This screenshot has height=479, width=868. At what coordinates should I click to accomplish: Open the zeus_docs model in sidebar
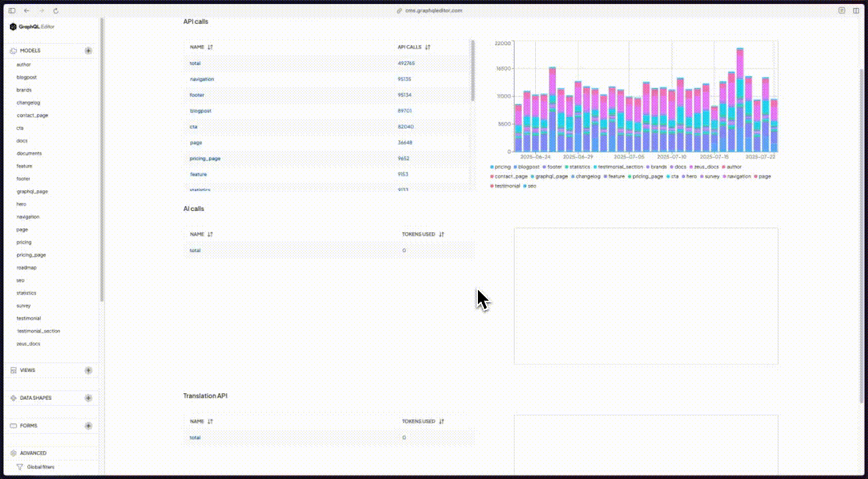tap(29, 344)
